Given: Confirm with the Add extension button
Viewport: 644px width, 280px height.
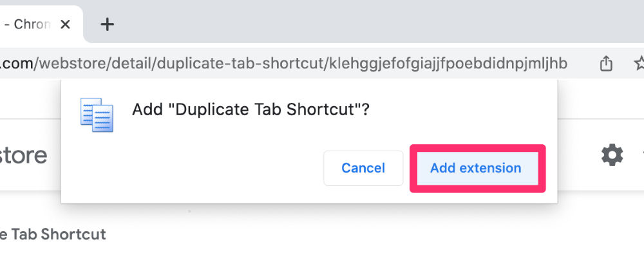Looking at the screenshot, I should 477,168.
